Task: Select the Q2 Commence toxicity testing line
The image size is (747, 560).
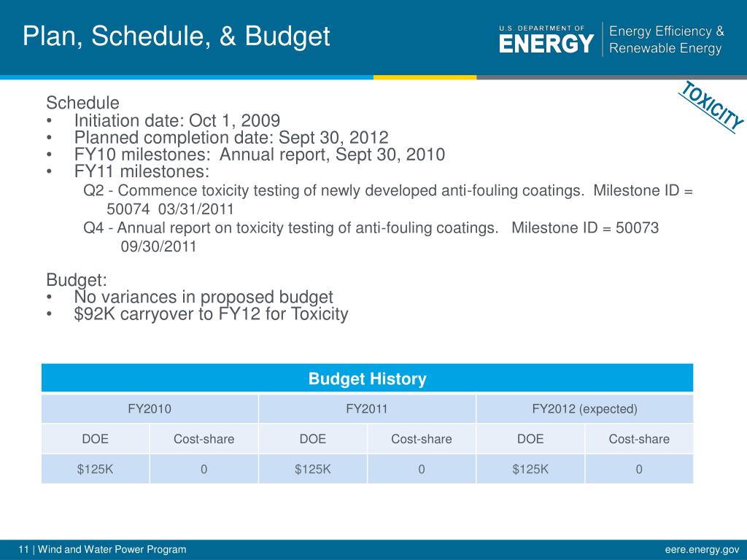Action: pos(388,190)
